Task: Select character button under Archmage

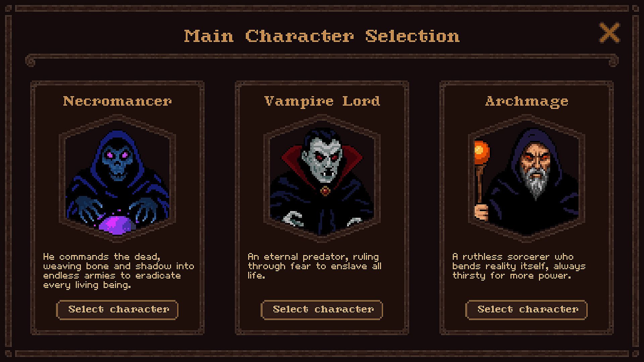Action: 526,310
